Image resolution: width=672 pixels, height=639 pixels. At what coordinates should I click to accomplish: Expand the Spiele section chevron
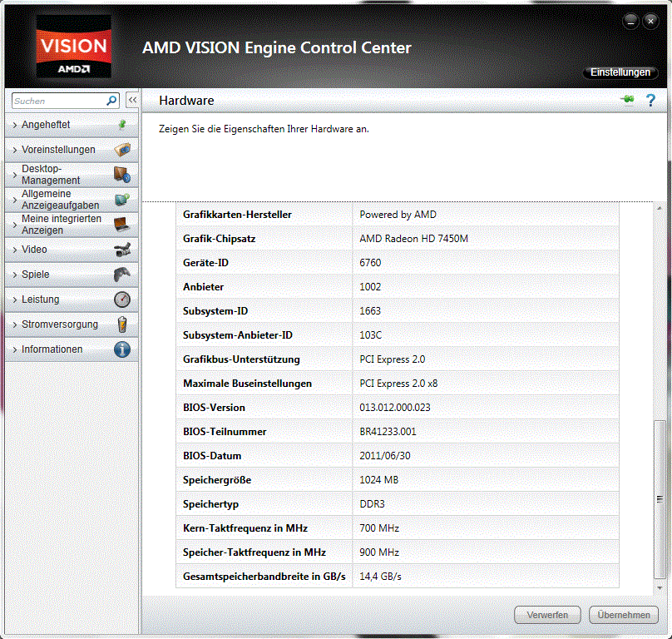pos(15,275)
